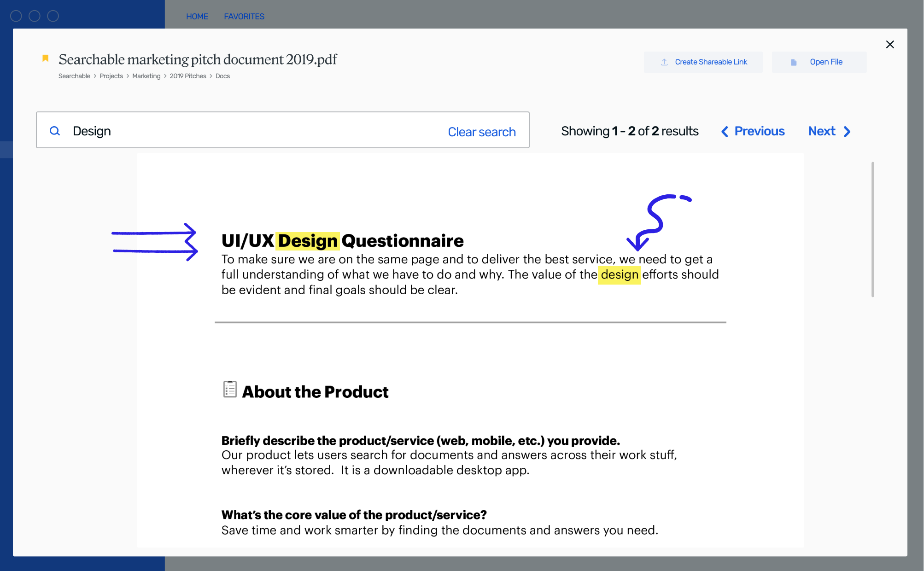Click the left chevron for Previous result
The width and height of the screenshot is (924, 571).
[x=725, y=132]
